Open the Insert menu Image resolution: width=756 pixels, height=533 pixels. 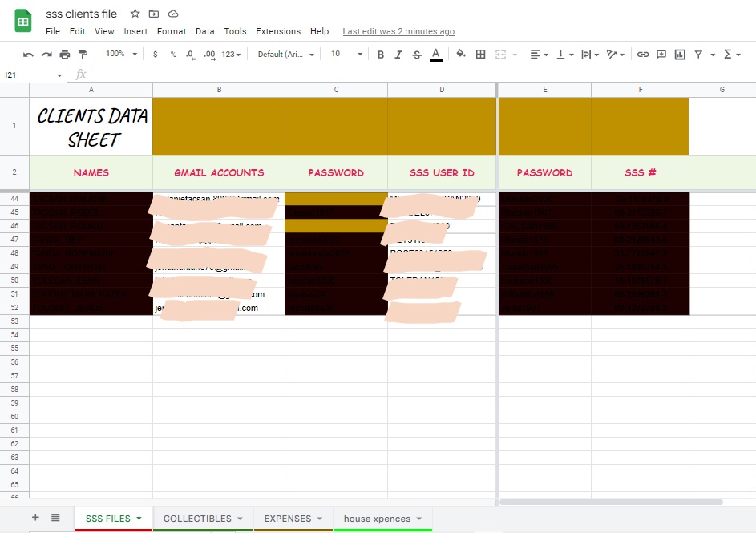135,31
